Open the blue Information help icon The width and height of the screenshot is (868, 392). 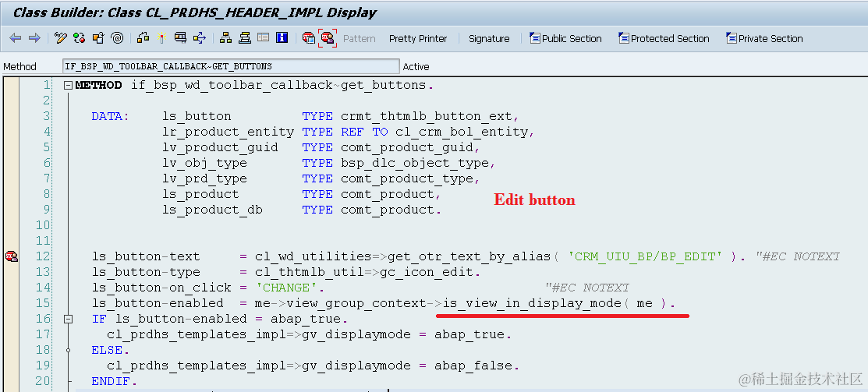point(282,38)
